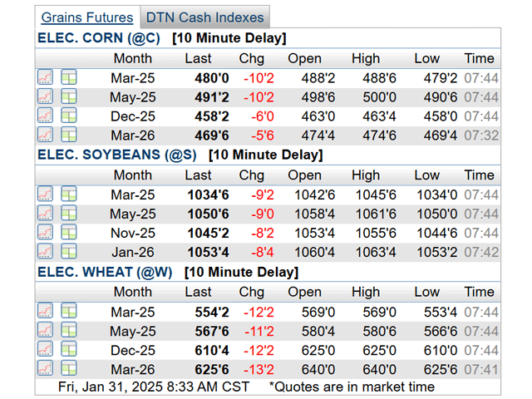Click the ELEC. SOYBEANS (@S) heading

point(117,155)
